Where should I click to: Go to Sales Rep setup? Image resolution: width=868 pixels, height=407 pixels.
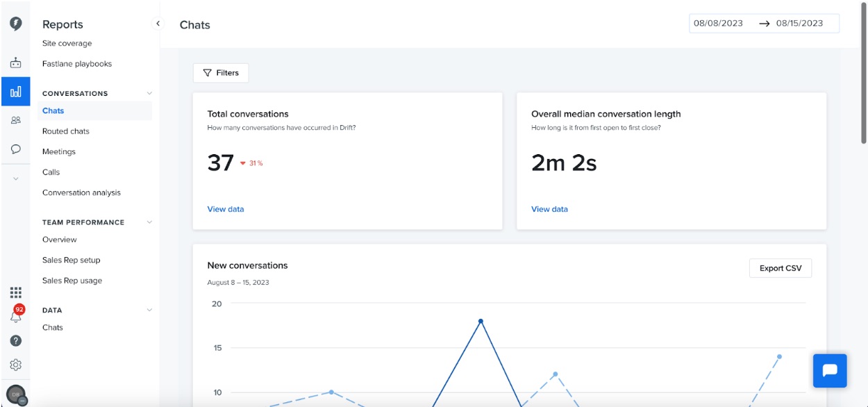72,260
